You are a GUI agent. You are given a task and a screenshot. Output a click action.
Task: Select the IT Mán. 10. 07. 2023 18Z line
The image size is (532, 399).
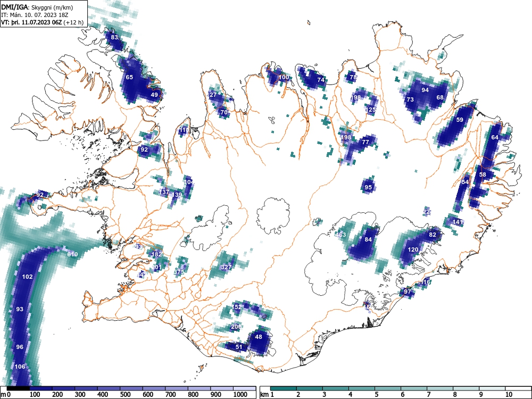coord(34,15)
